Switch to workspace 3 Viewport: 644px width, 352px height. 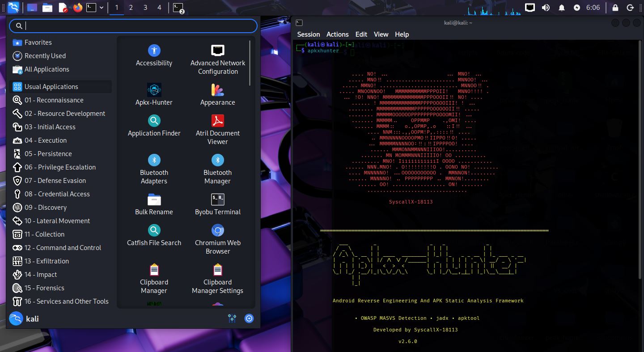click(145, 7)
